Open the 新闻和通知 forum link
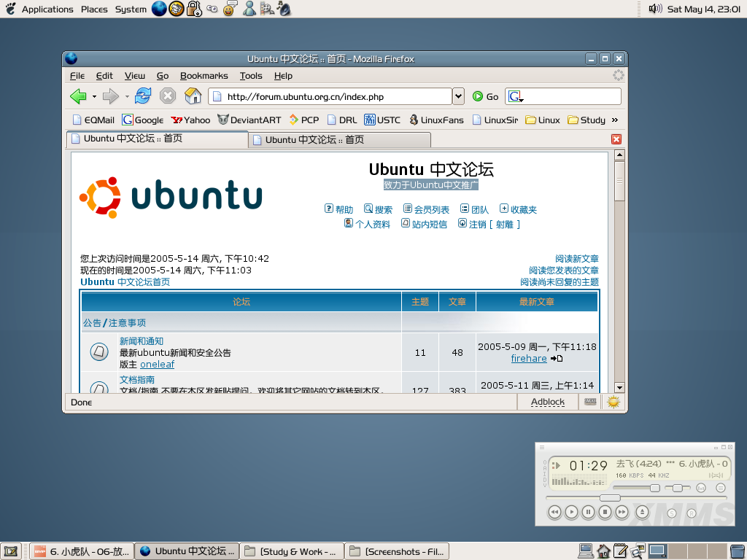 tap(142, 341)
